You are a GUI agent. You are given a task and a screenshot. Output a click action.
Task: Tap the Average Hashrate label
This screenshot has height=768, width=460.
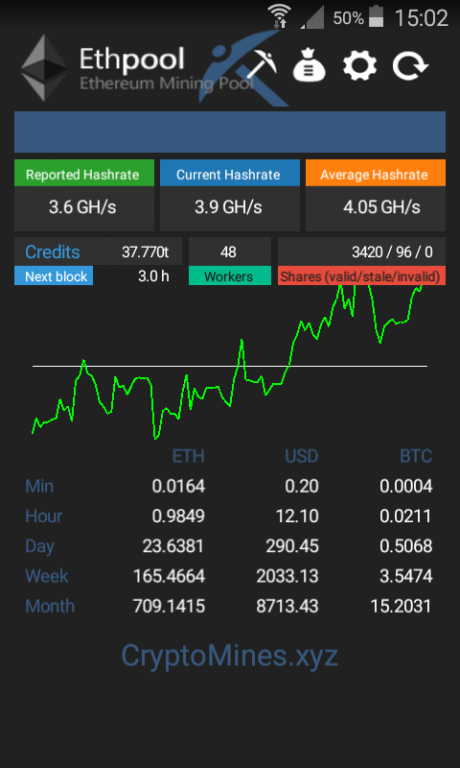[x=374, y=175]
